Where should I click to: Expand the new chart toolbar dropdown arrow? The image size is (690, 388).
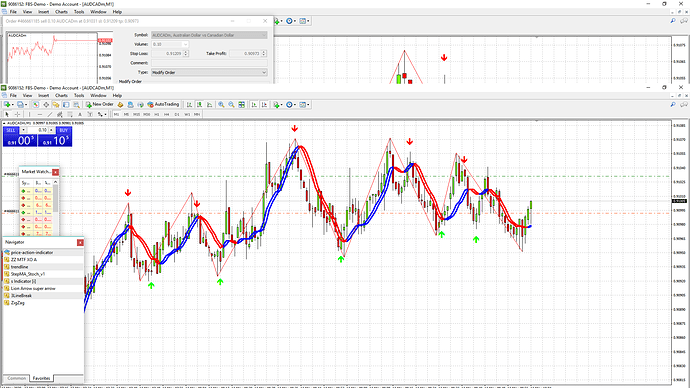pyautogui.click(x=13, y=105)
